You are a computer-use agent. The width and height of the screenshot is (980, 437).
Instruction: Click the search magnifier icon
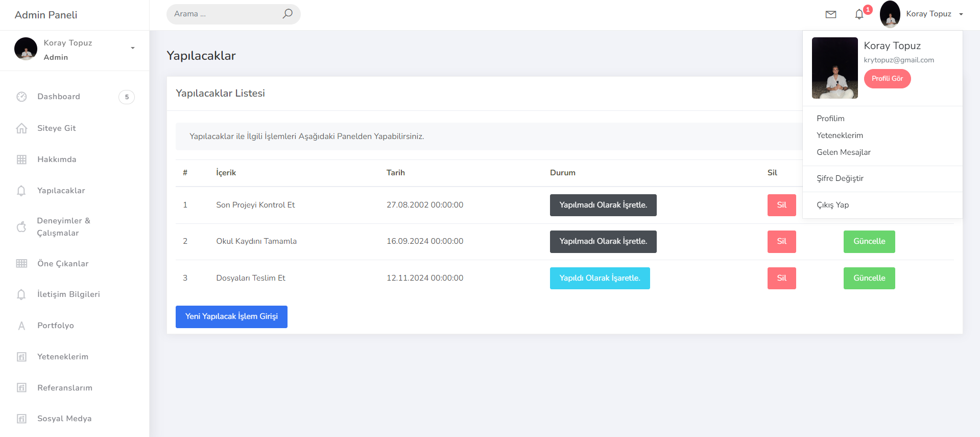tap(288, 14)
